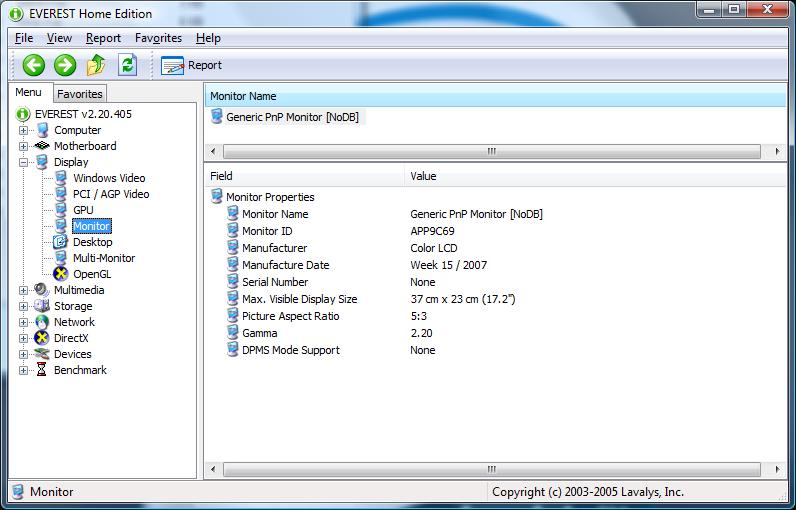Click the EVEREST v2.20.405 root icon
Image resolution: width=796 pixels, height=510 pixels.
(x=23, y=114)
